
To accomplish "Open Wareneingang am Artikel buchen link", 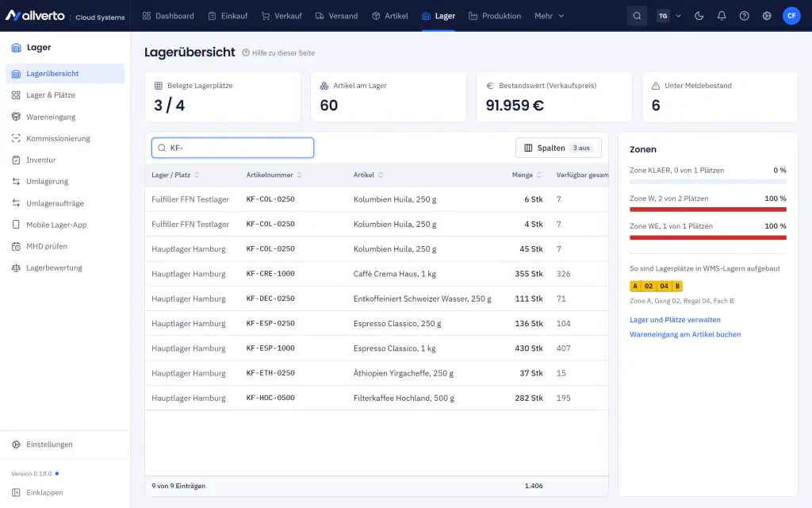I will click(685, 334).
